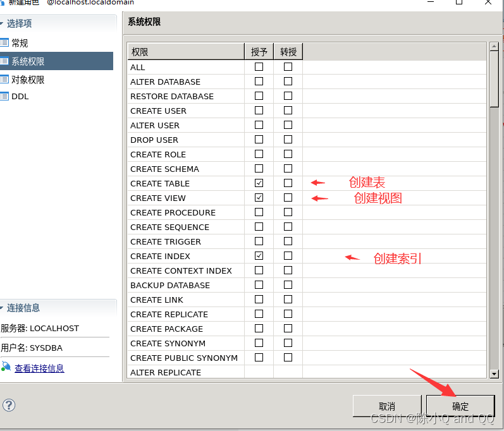Image resolution: width=504 pixels, height=431 pixels.
Task: Uncheck 授予 for CREATE TABLE
Action: (x=259, y=183)
